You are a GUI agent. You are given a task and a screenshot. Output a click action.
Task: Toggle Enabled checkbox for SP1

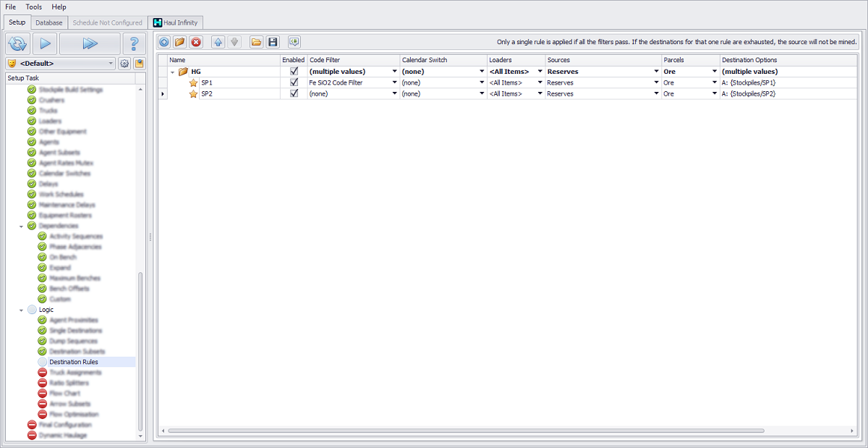(294, 83)
